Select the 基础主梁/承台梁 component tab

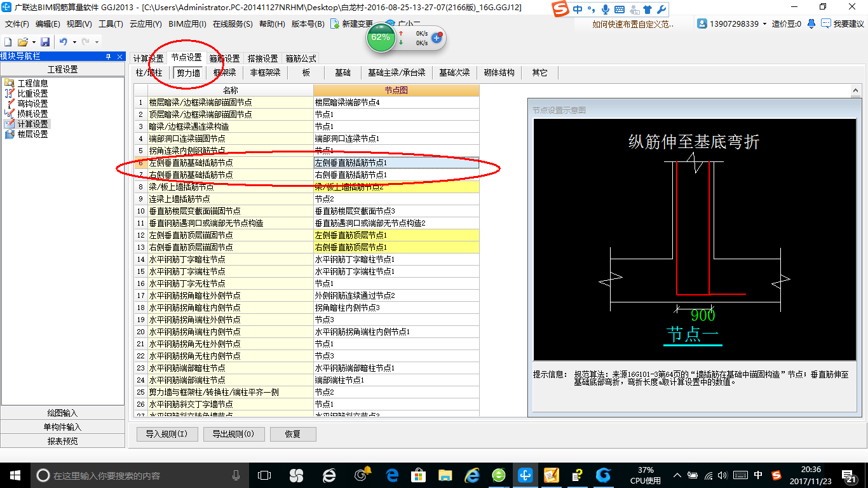tap(397, 72)
